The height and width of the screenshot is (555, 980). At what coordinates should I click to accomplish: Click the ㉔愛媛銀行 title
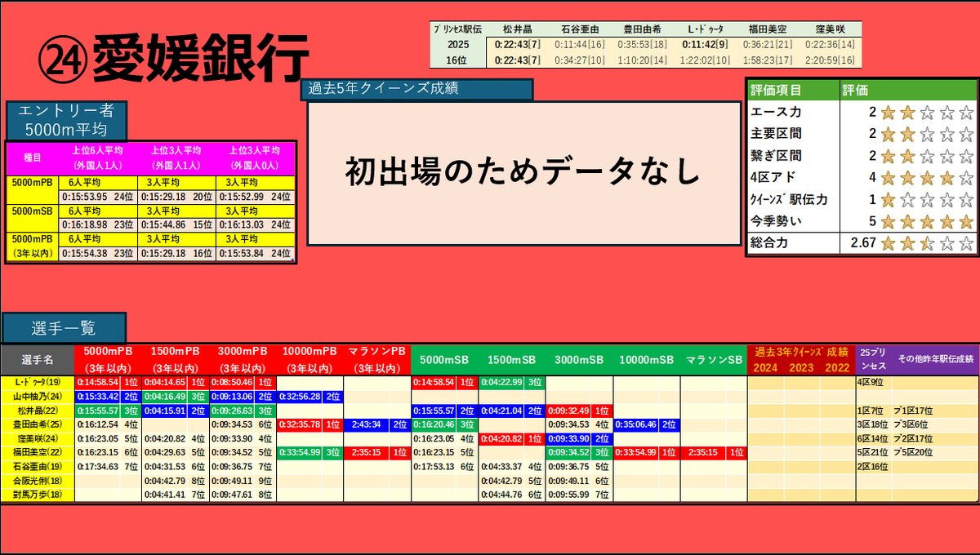coord(174,57)
